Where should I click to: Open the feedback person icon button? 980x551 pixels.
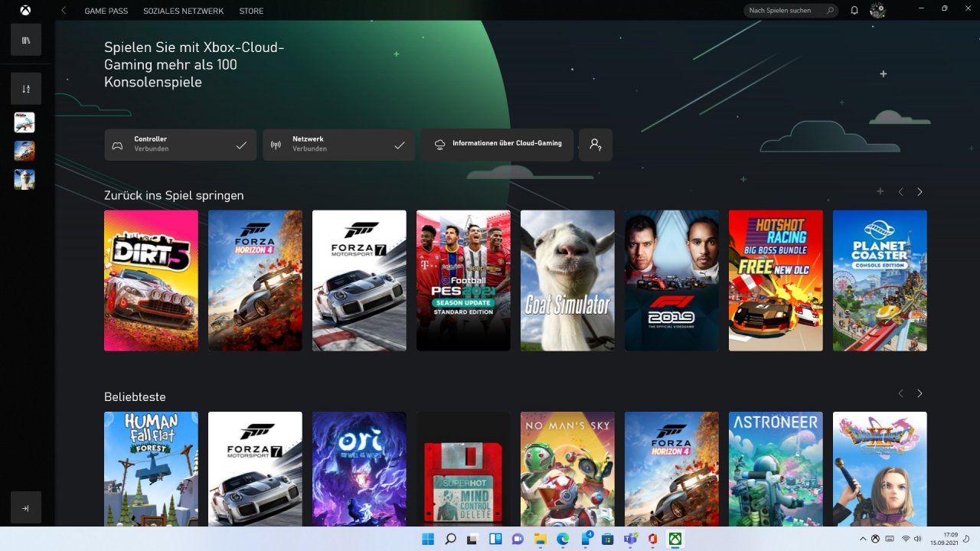pyautogui.click(x=595, y=145)
